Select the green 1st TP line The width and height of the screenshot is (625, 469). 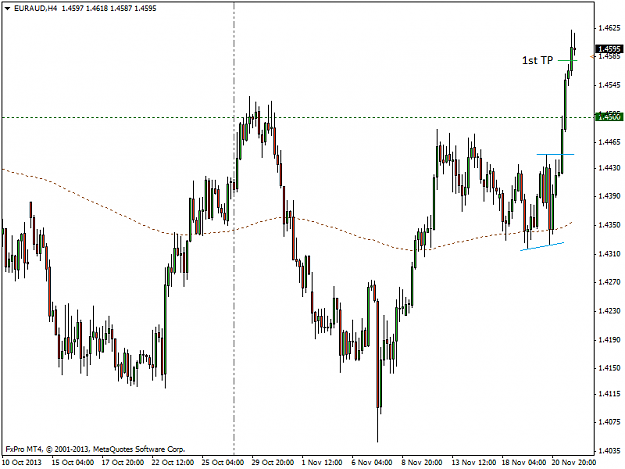click(567, 61)
